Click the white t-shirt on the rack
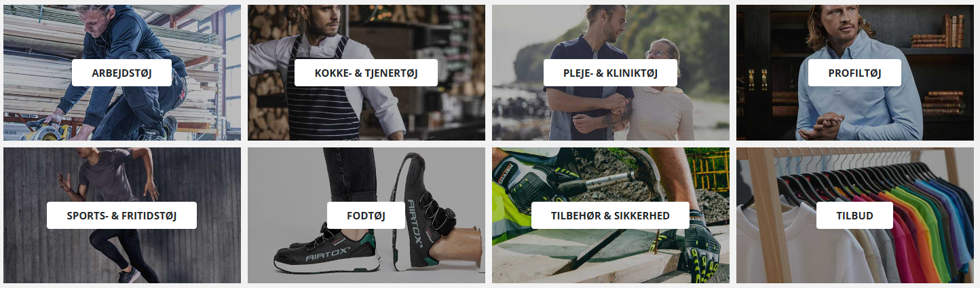Viewport: 980px width, 288px height. [x=794, y=251]
